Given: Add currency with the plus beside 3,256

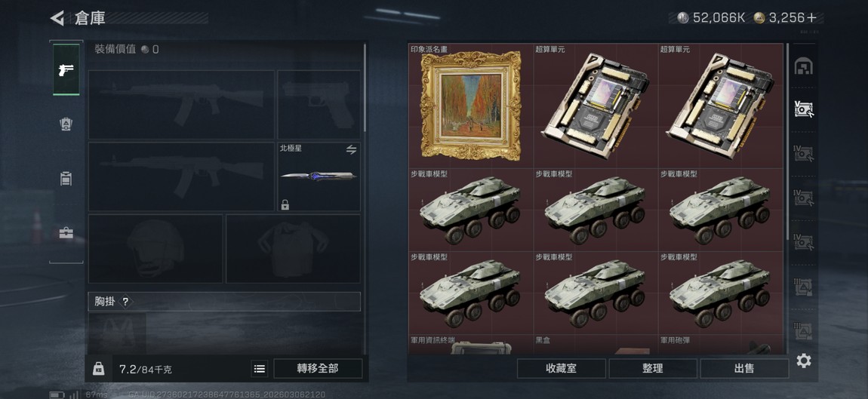Looking at the screenshot, I should (x=811, y=17).
